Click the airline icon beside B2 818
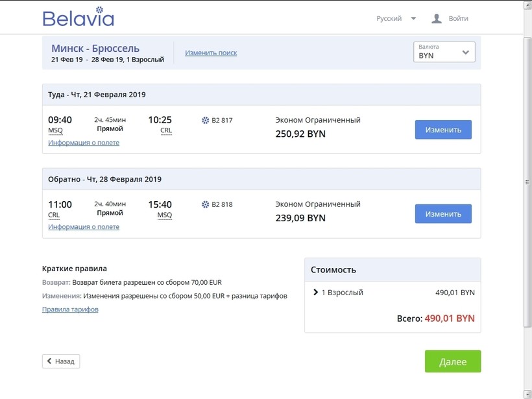This screenshot has width=532, height=399. tap(206, 204)
